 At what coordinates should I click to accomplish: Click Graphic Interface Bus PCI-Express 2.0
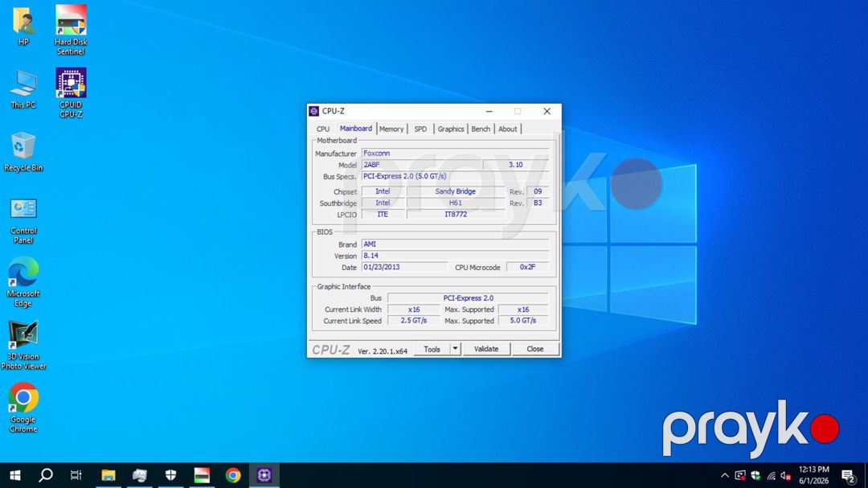click(468, 298)
